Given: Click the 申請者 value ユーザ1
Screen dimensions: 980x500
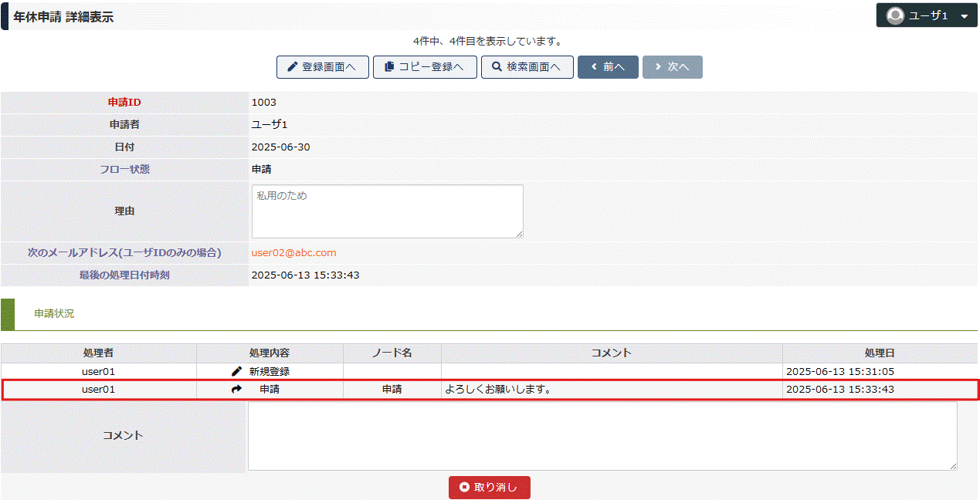Looking at the screenshot, I should point(270,124).
